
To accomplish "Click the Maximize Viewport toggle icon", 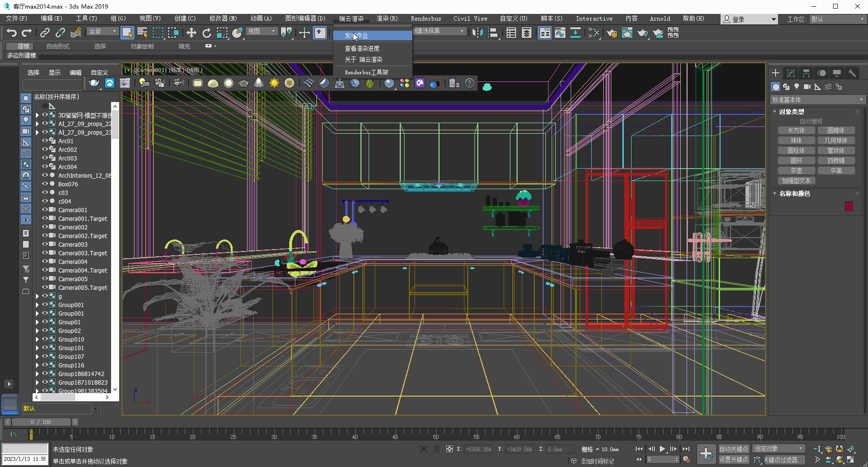I will point(851,459).
